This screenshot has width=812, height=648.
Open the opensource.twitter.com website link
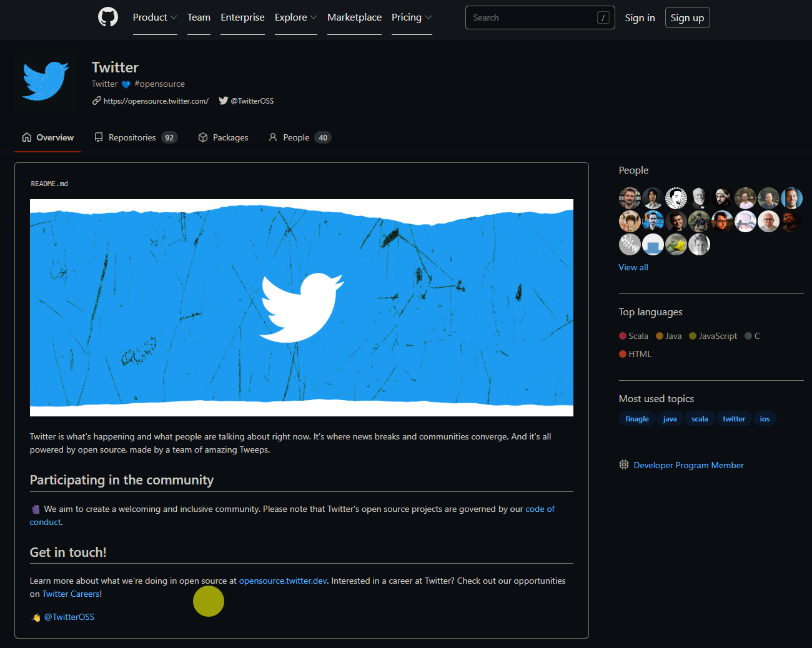pos(156,101)
